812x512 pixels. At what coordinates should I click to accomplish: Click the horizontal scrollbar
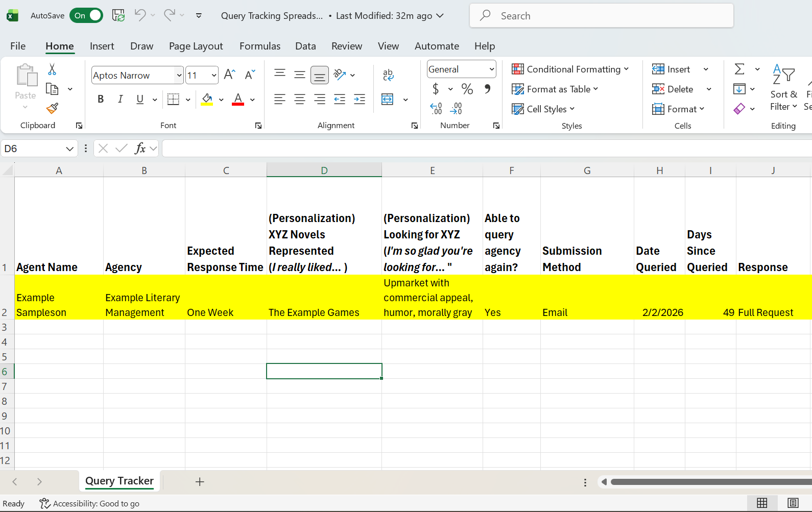point(711,482)
